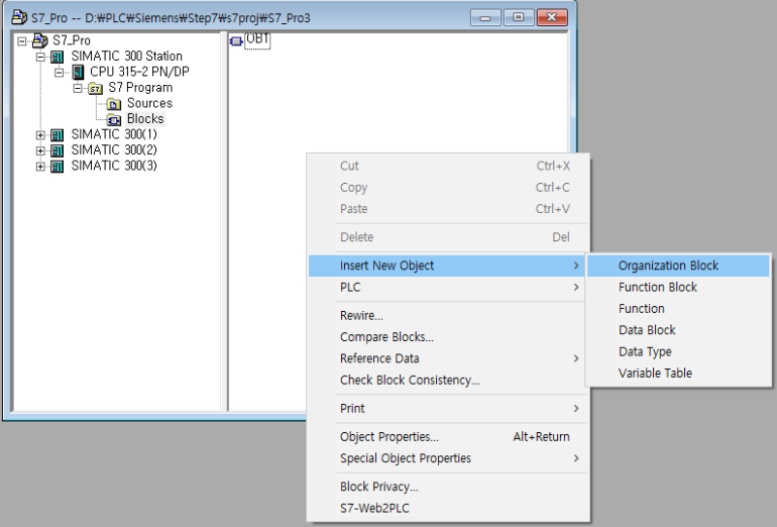The image size is (777, 527).
Task: Click the Sources folder icon
Action: coord(114,104)
